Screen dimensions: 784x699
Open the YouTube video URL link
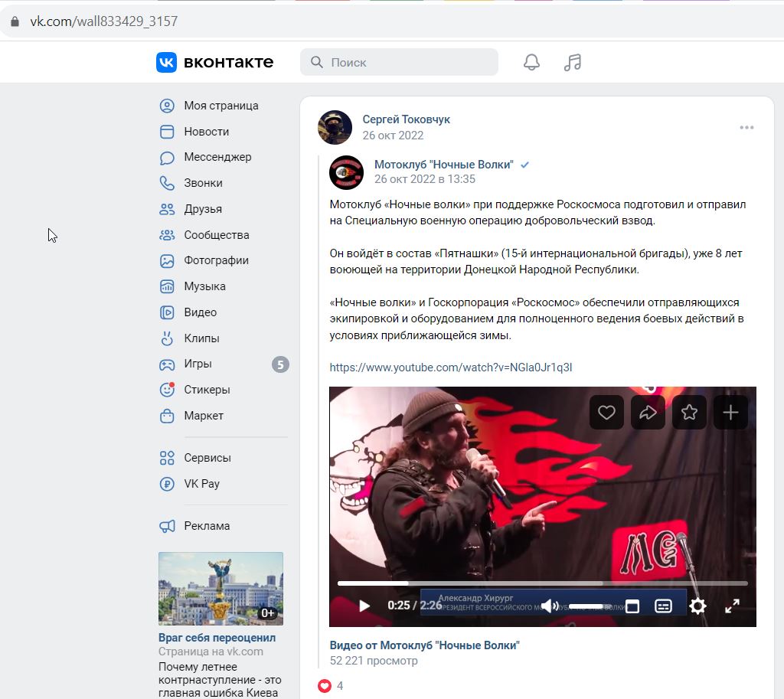[x=450, y=367]
